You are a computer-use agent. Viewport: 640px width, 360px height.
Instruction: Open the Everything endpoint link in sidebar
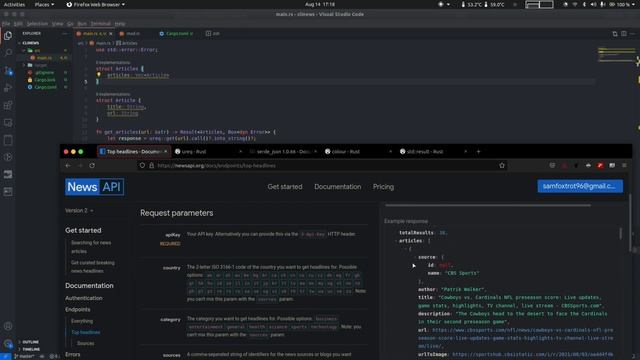[82, 321]
